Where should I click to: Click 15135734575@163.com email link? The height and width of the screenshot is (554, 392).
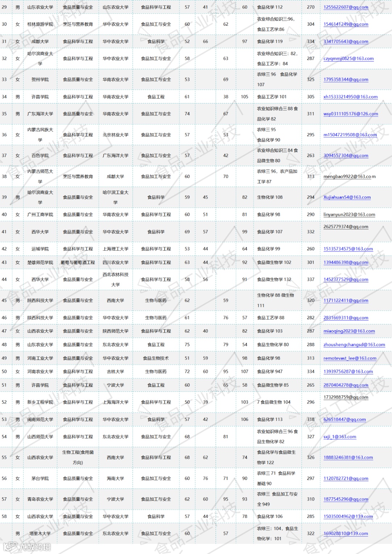[x=348, y=249]
